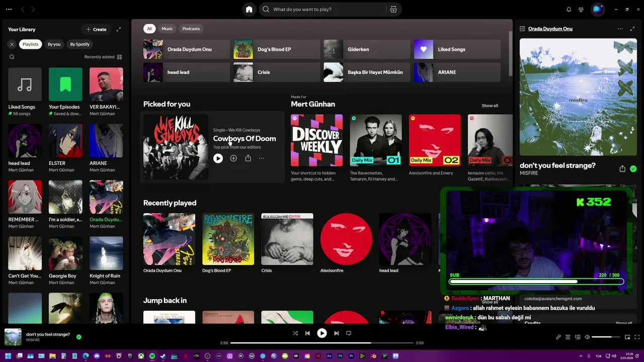Viewport: 644px width, 362px height.
Task: Mute the volume speaker icon
Action: (x=587, y=337)
